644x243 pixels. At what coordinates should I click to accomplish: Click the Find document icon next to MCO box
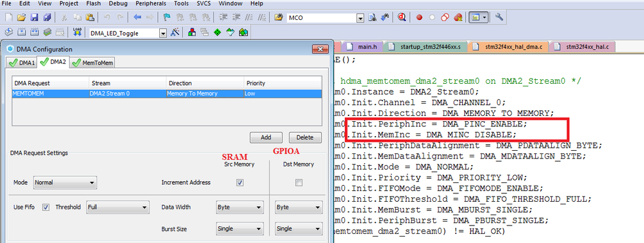click(372, 17)
